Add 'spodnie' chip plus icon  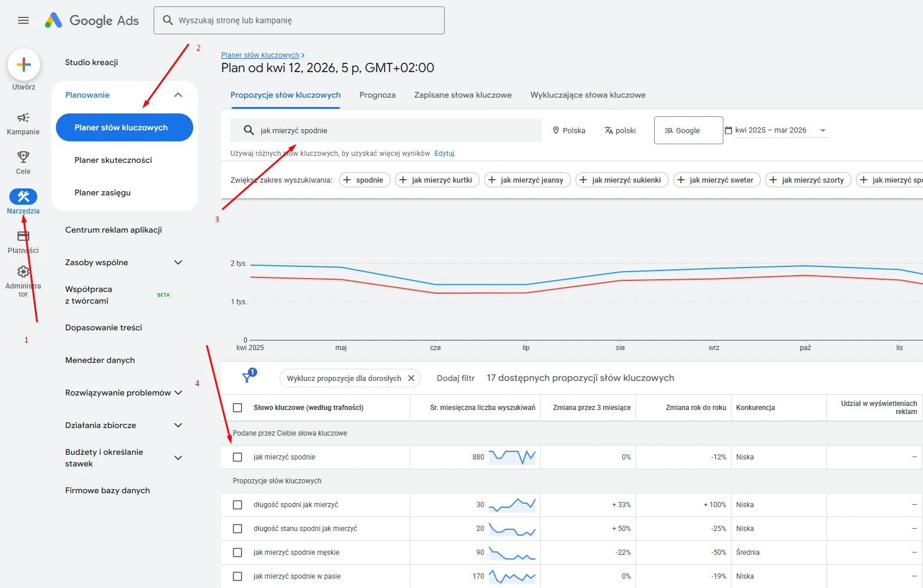pyautogui.click(x=347, y=180)
